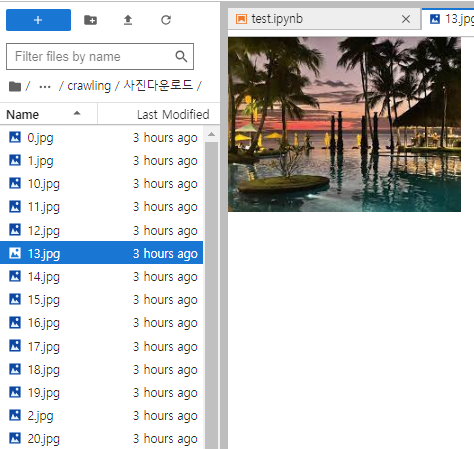474x449 pixels.
Task: Select file 18.jpg
Action: (x=101, y=369)
